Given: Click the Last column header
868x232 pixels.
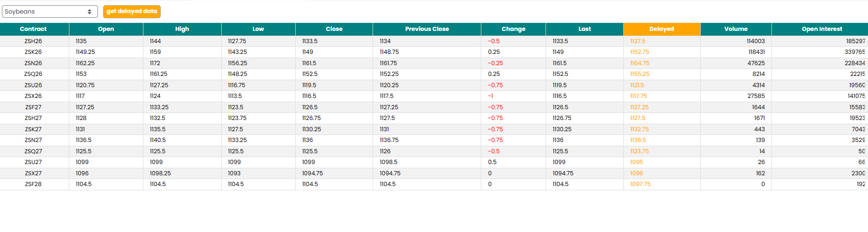Looking at the screenshot, I should [584, 29].
